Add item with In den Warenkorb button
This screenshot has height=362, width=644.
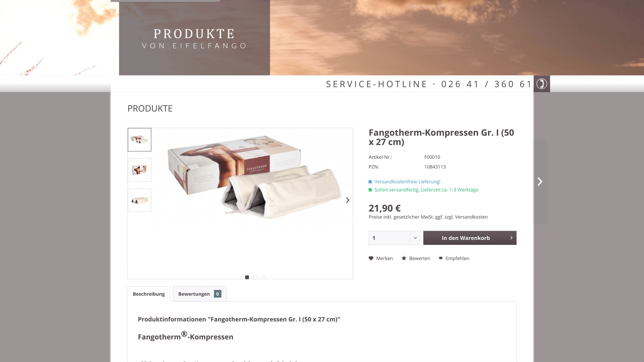coord(470,238)
